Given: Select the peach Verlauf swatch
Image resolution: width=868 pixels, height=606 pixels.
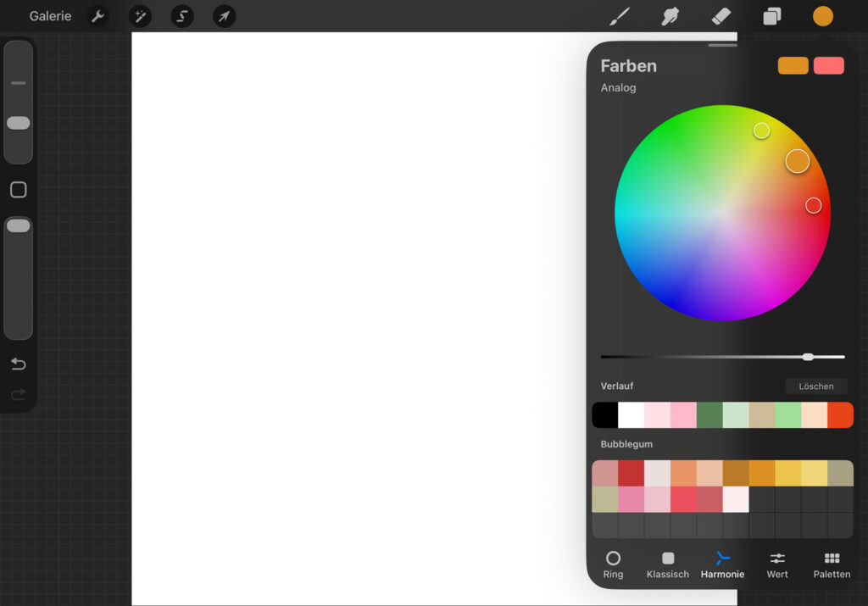Looking at the screenshot, I should tap(815, 415).
